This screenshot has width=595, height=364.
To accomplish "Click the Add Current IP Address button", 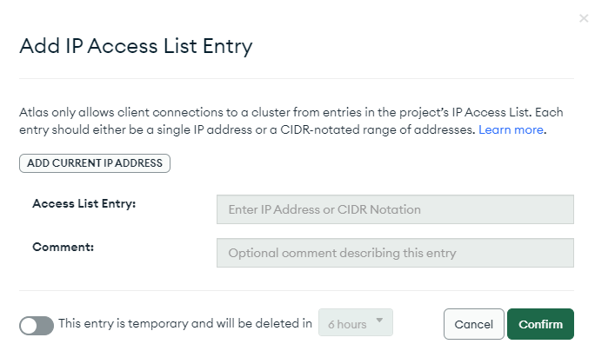I will click(95, 163).
